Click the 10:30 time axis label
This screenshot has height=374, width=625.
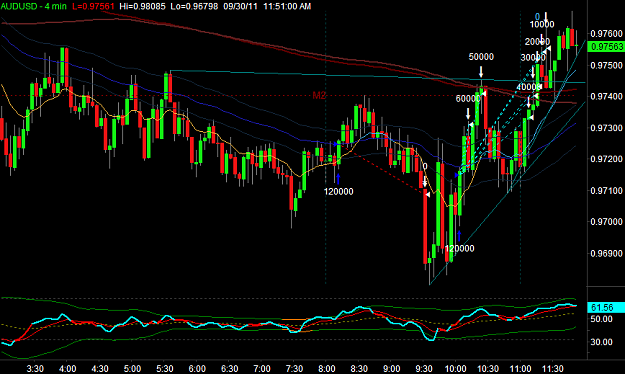(488, 368)
